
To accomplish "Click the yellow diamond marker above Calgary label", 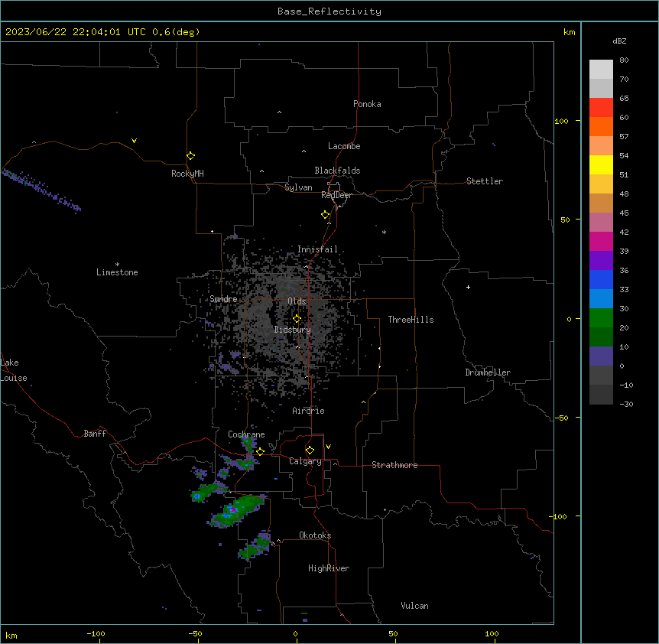I will pos(310,450).
